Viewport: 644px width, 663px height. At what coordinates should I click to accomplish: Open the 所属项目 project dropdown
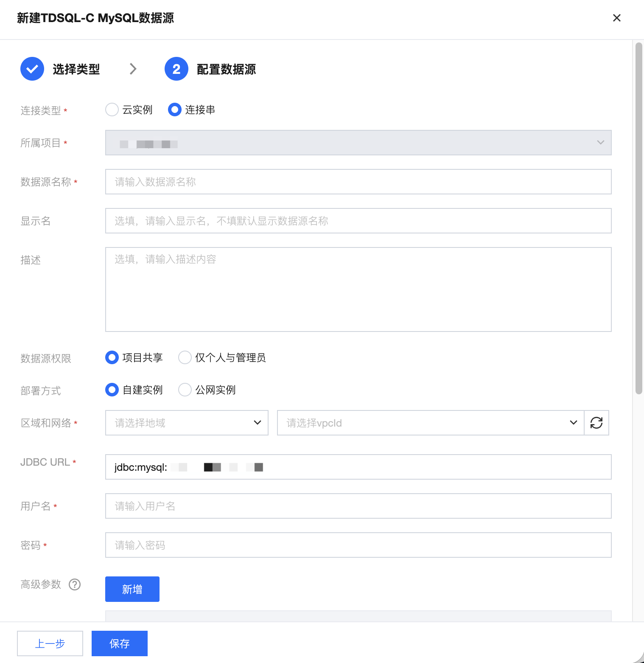click(x=358, y=143)
